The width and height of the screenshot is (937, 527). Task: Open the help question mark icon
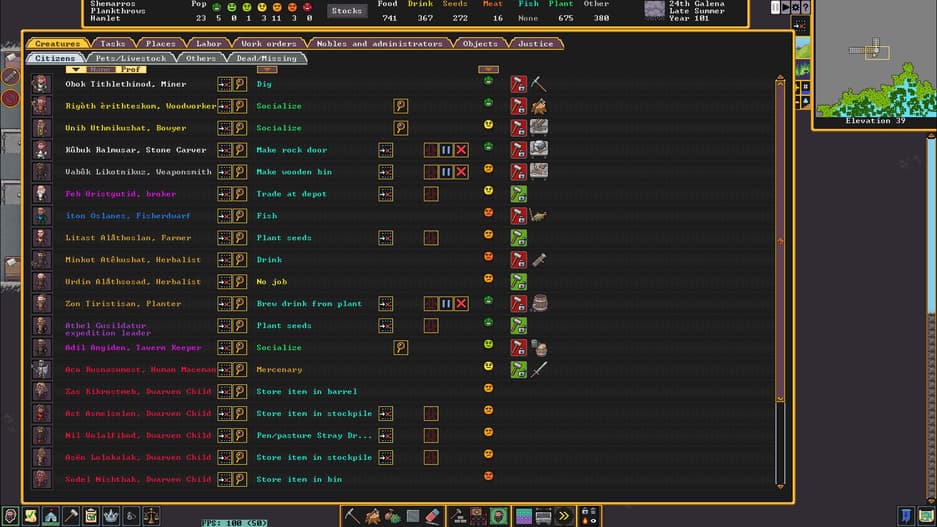tap(806, 8)
